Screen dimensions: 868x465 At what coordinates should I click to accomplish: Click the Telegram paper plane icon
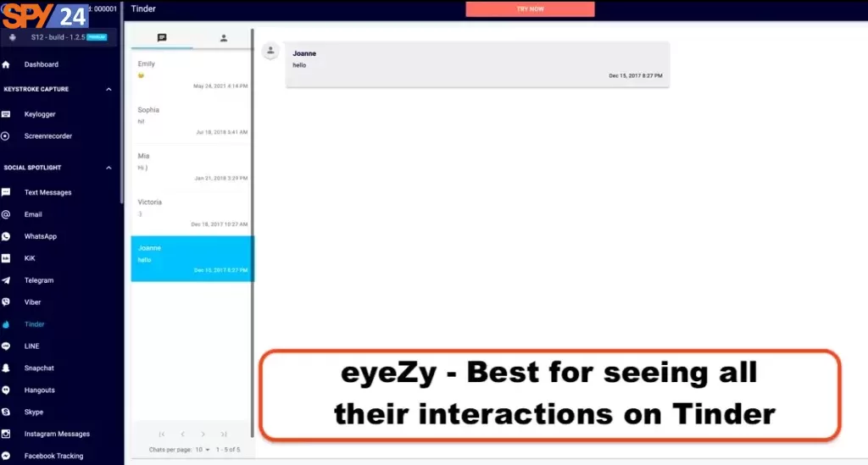[x=6, y=280]
